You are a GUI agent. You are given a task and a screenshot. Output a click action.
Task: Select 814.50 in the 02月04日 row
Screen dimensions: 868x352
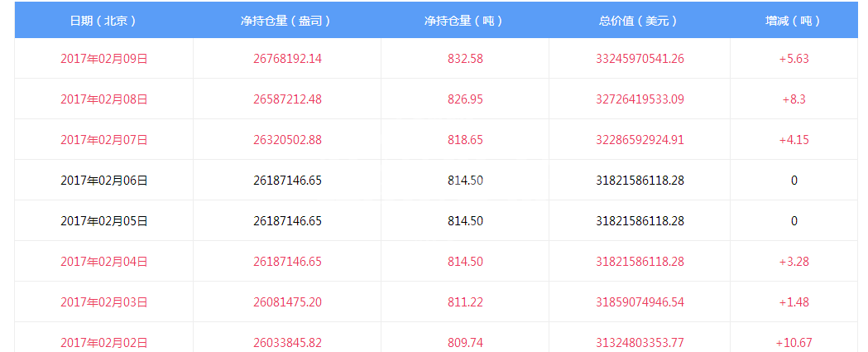point(465,261)
